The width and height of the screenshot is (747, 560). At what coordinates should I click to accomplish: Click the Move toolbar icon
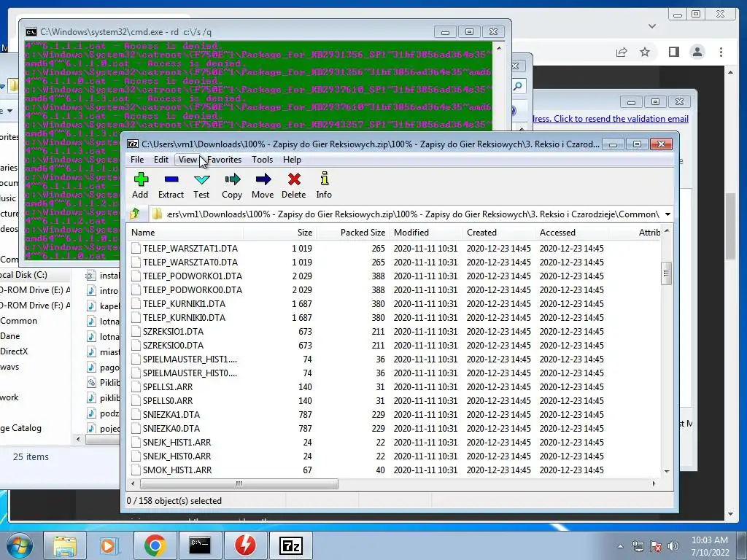click(263, 185)
